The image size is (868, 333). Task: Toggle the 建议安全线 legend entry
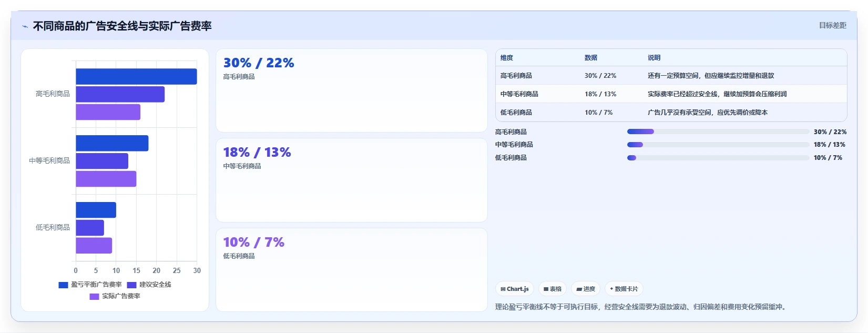[149, 285]
